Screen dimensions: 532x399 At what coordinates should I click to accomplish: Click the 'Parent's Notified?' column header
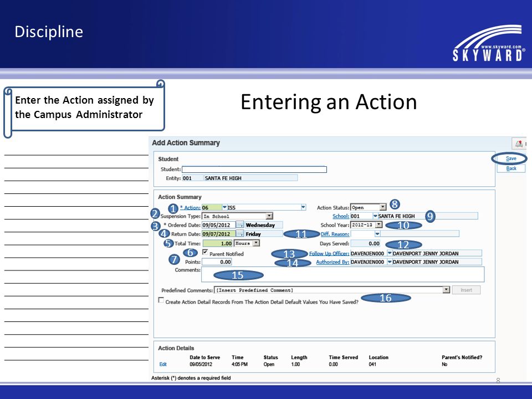pos(462,357)
